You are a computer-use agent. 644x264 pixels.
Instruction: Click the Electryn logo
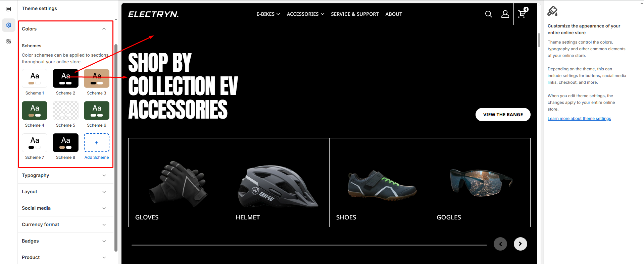coord(153,14)
